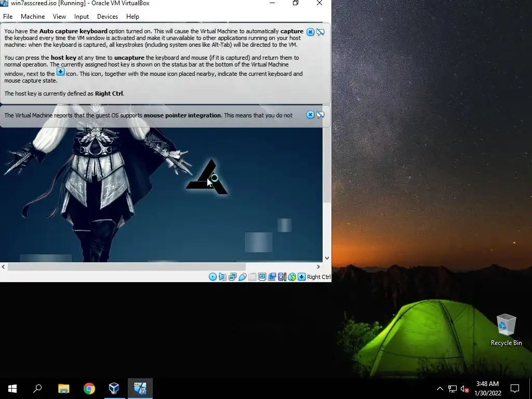Open taskbar Search
Image resolution: width=532 pixels, height=399 pixels.
[x=37, y=389]
